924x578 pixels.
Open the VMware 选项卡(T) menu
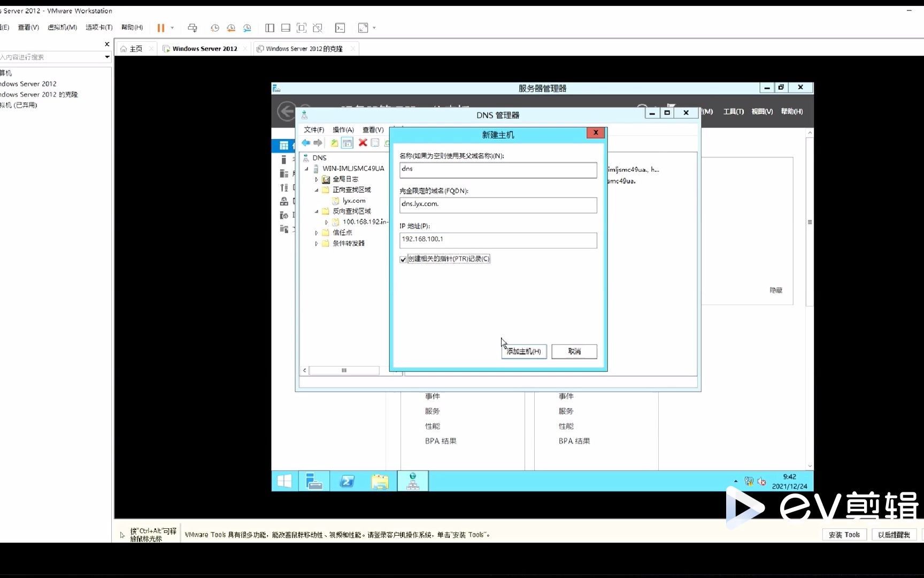tap(99, 27)
